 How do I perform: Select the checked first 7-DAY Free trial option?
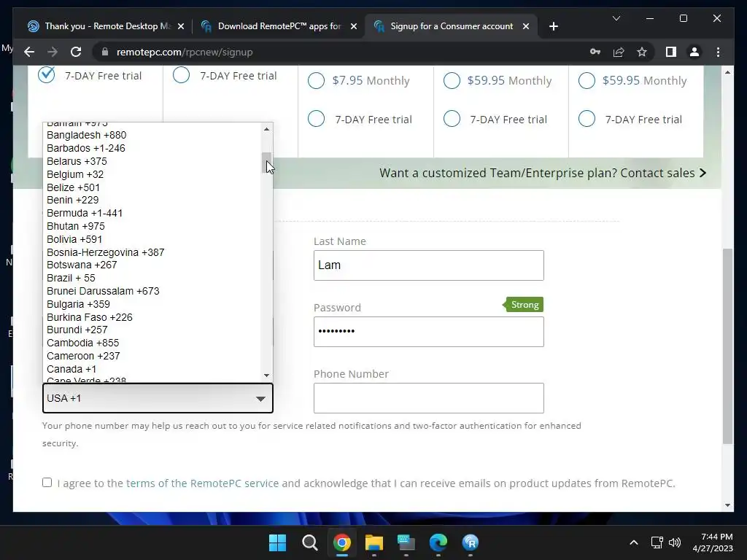coord(46,75)
